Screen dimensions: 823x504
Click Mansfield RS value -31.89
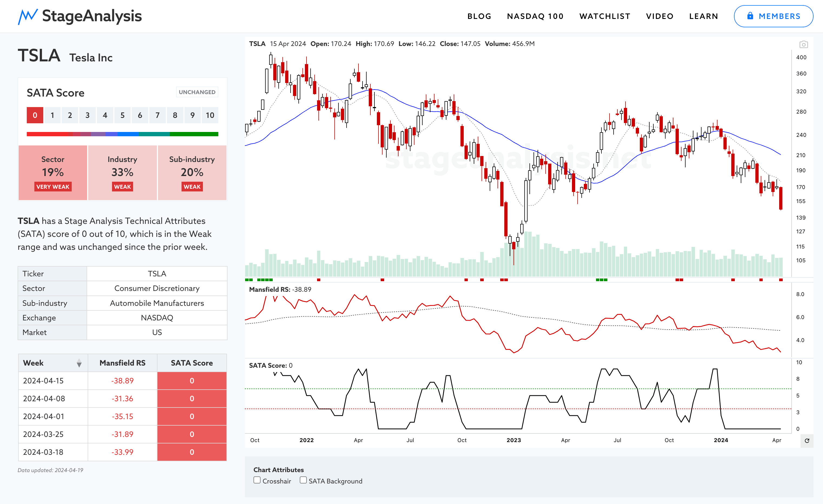pyautogui.click(x=123, y=434)
